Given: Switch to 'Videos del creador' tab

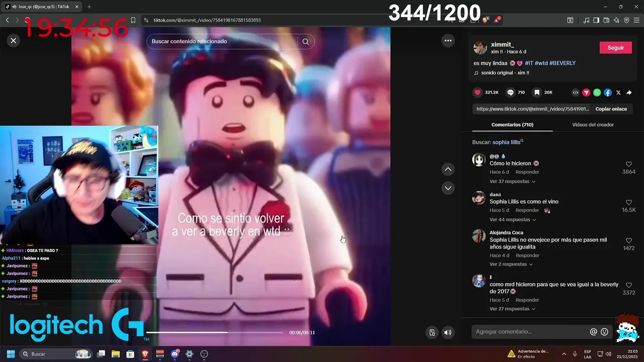Looking at the screenshot, I should tap(593, 125).
